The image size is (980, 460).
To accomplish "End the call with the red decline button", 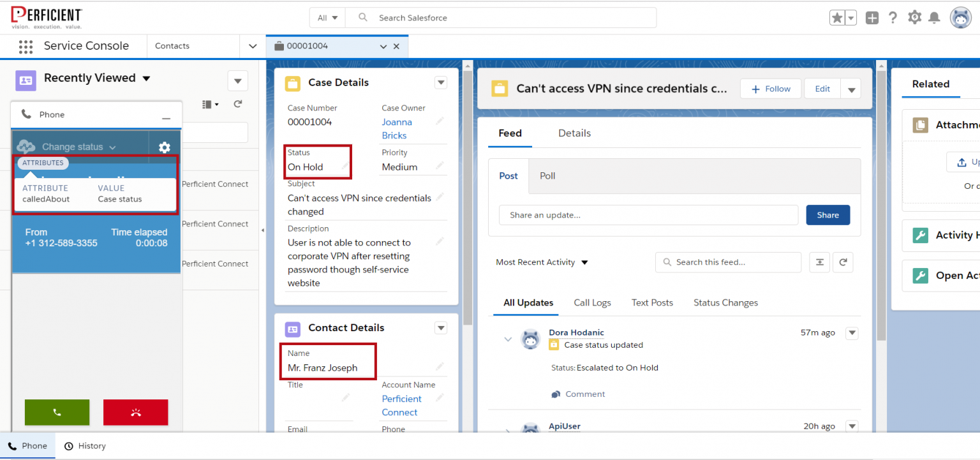I will coord(135,412).
